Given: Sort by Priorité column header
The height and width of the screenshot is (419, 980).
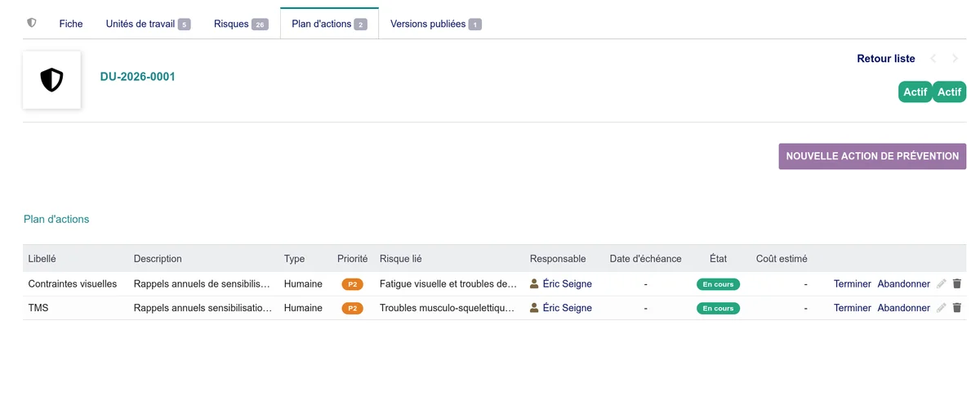Looking at the screenshot, I should (x=353, y=259).
